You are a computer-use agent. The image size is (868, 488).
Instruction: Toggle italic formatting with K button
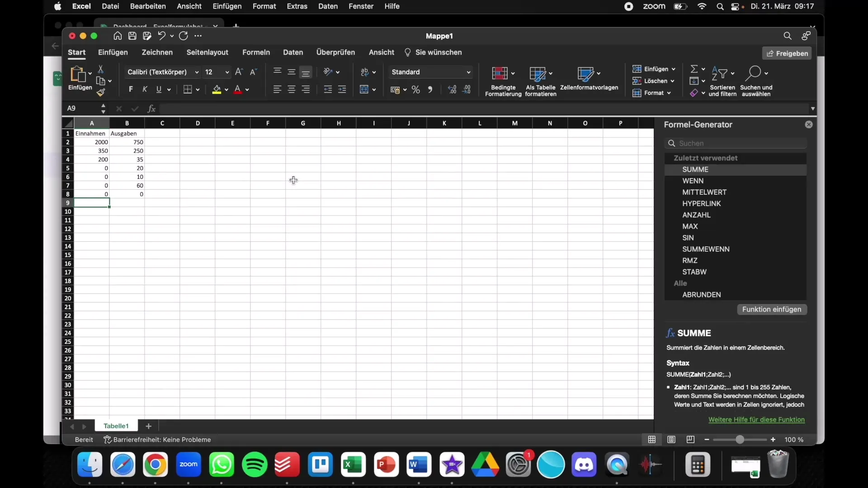[145, 89]
